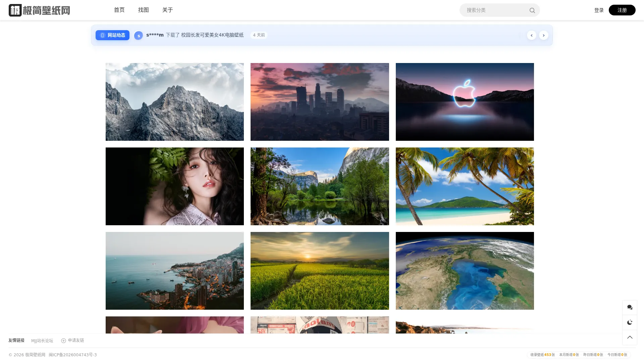
Task: Open the glowing Apple logo wallpaper
Action: 465,102
